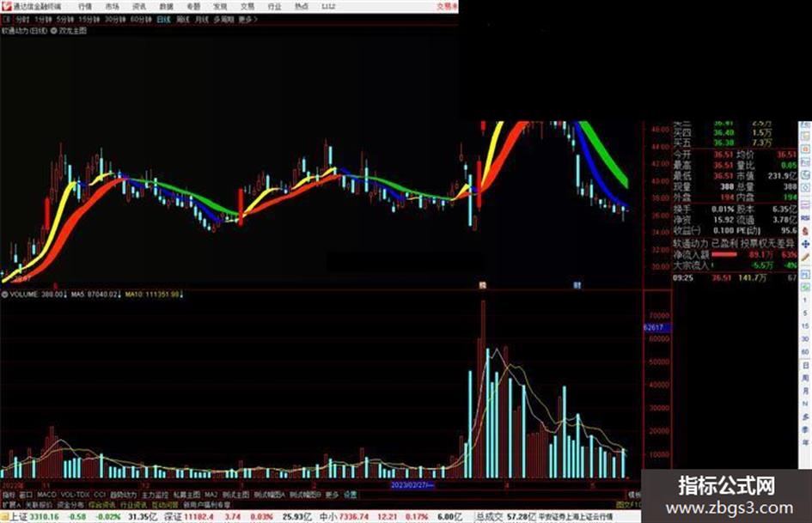The width and height of the screenshot is (812, 523).
Task: Open 设置 in indicator bar
Action: [351, 495]
